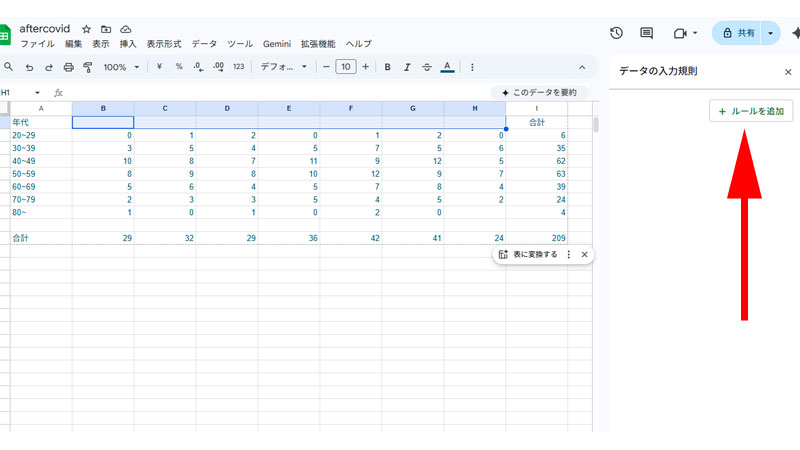Open the font family dropdown

point(284,67)
